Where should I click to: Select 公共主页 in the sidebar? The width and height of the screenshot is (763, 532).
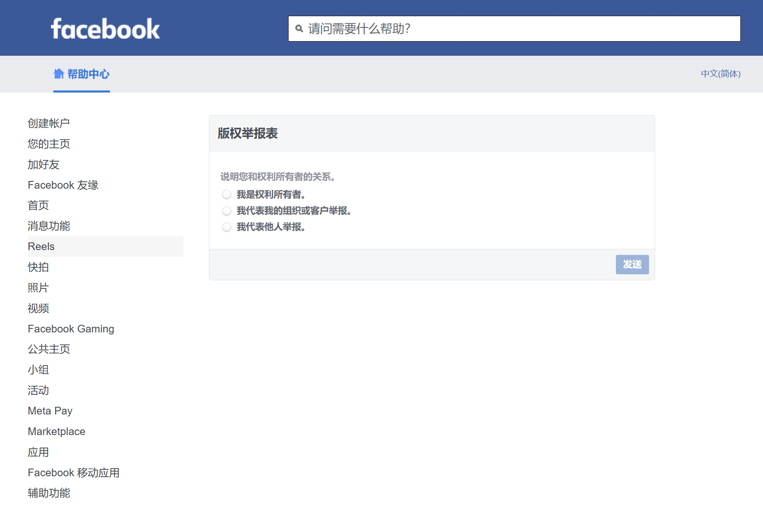[49, 349]
